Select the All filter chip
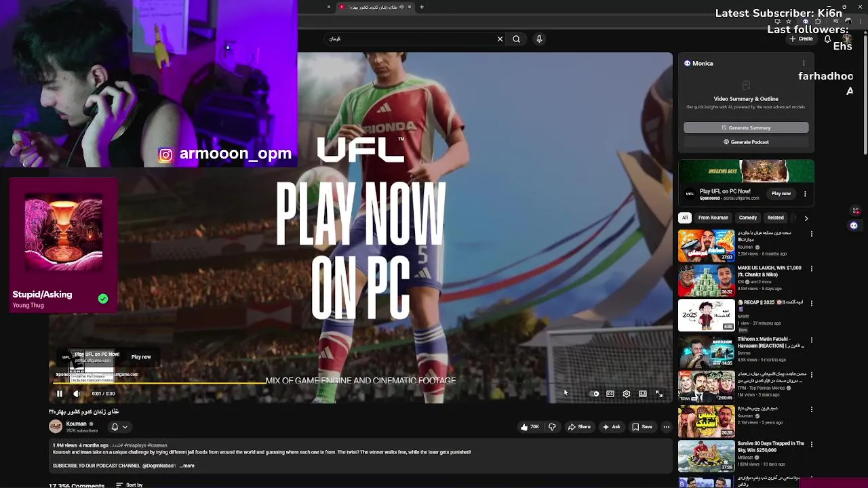Screen dimensions: 868x488 pyautogui.click(x=685, y=218)
